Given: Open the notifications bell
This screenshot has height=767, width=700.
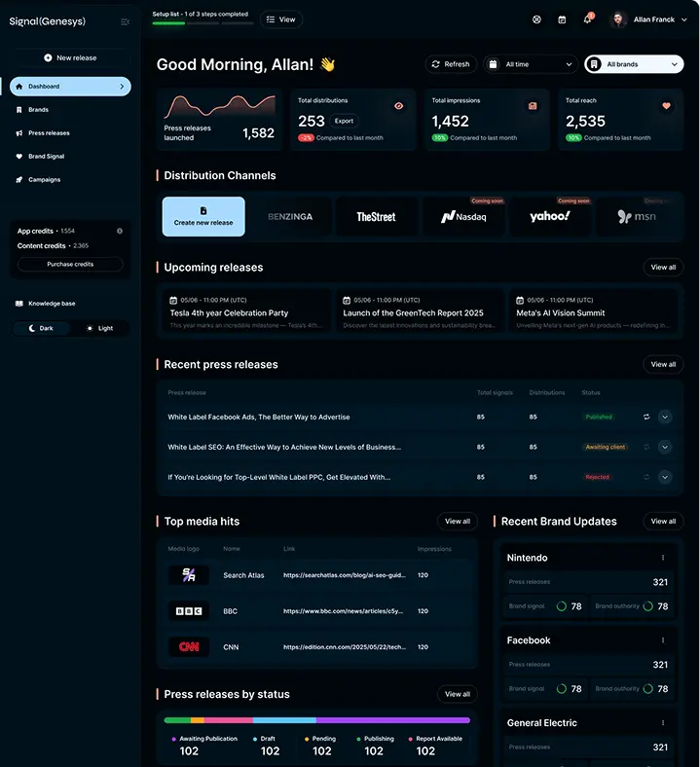Looking at the screenshot, I should [587, 19].
